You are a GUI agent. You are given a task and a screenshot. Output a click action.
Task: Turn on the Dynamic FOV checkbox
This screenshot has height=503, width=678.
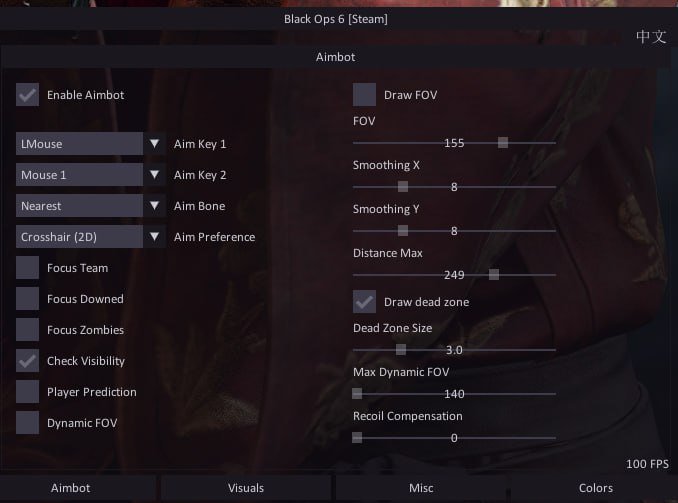28,423
